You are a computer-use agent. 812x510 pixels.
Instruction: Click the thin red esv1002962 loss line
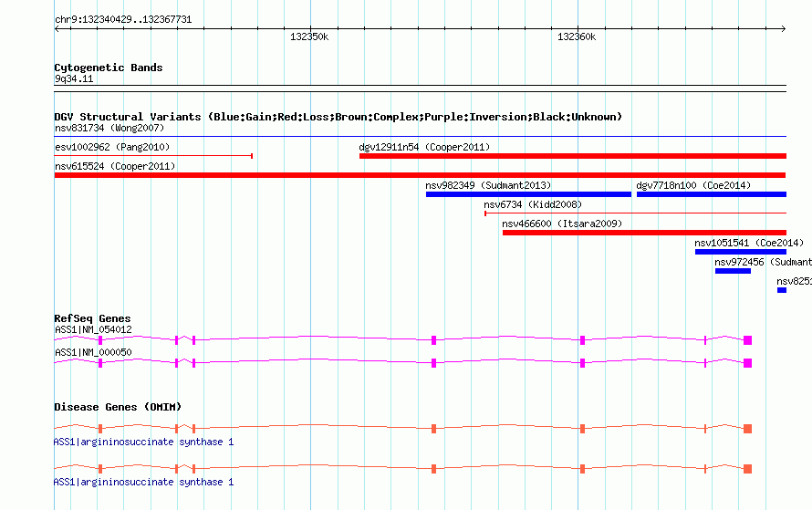(153, 156)
